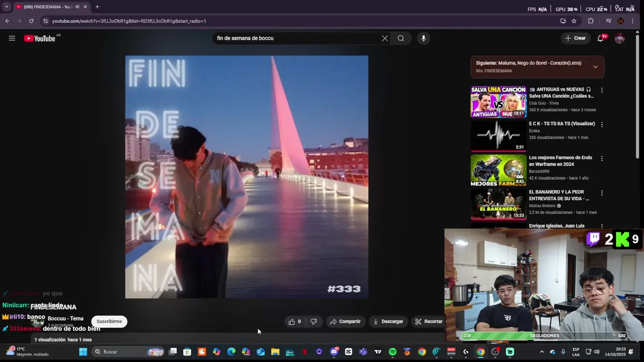Image resolution: width=644 pixels, height=362 pixels.
Task: Open Discord from the taskbar
Action: point(334,352)
